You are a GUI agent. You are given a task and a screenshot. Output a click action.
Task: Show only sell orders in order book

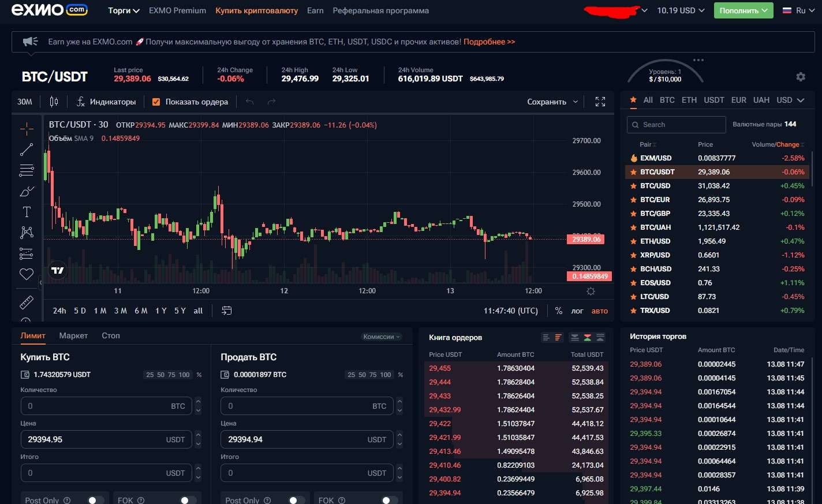(574, 338)
